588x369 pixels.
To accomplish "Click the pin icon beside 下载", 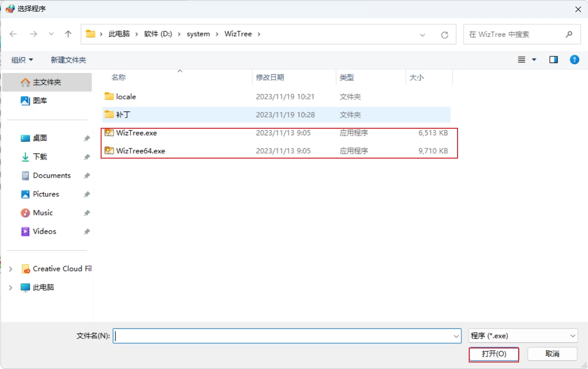I will [x=87, y=157].
